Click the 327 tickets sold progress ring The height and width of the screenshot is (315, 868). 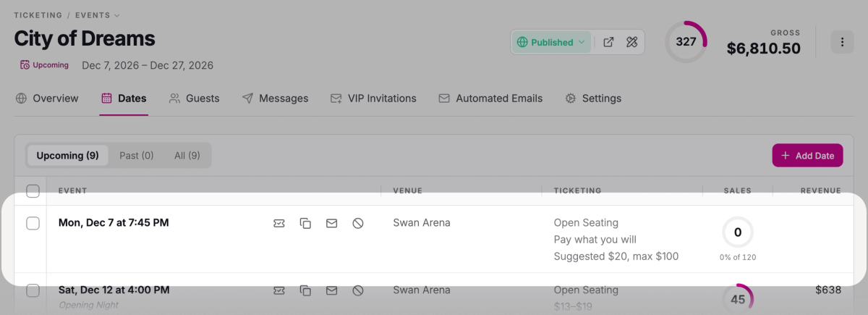686,42
